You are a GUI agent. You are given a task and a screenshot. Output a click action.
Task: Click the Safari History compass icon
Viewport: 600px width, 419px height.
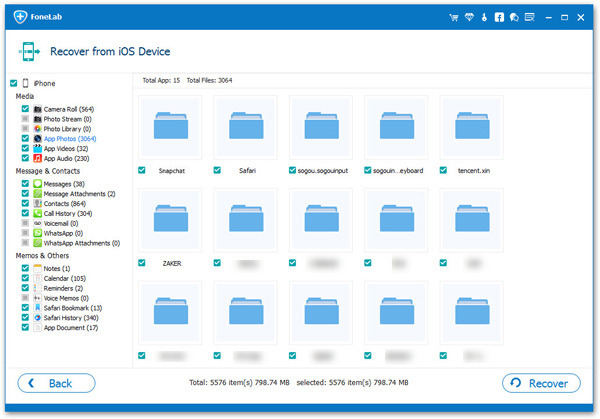[x=38, y=318]
